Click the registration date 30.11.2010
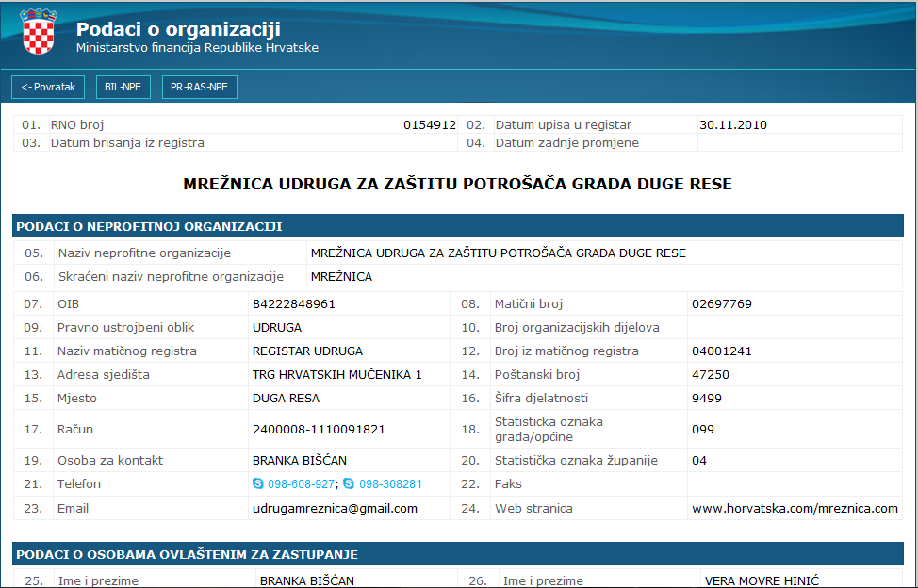 coord(733,125)
